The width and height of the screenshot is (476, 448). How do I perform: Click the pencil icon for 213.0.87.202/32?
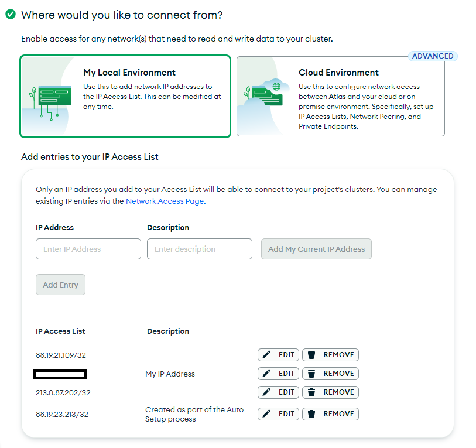[266, 392]
